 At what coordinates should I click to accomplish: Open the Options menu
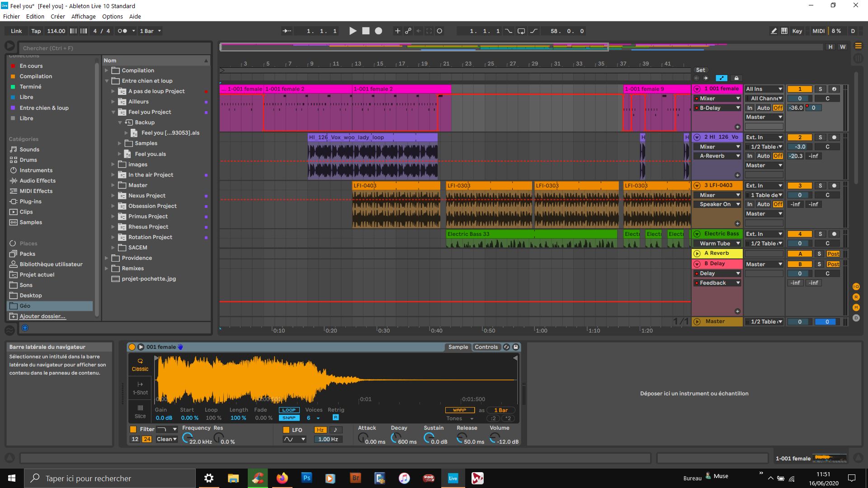point(112,16)
